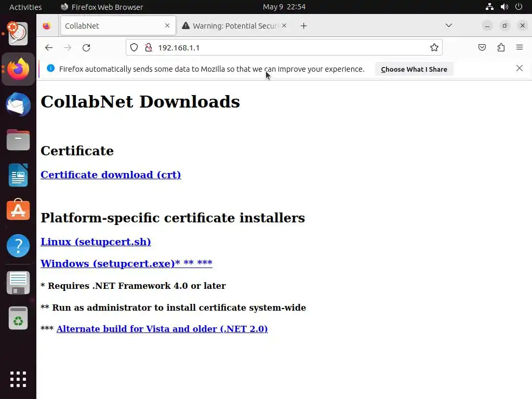Image resolution: width=532 pixels, height=399 pixels.
Task: Open the Extensions puzzle icon
Action: [x=501, y=47]
